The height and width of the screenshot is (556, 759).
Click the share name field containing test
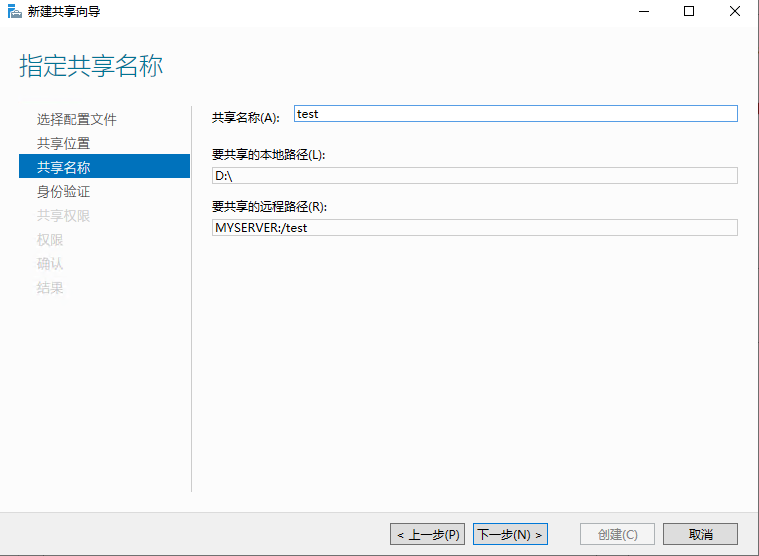[515, 114]
